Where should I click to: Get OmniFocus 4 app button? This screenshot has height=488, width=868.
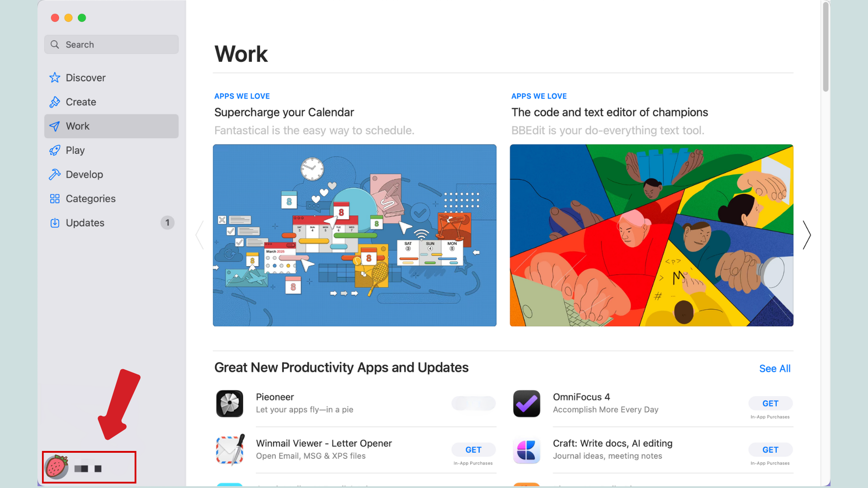pyautogui.click(x=770, y=404)
